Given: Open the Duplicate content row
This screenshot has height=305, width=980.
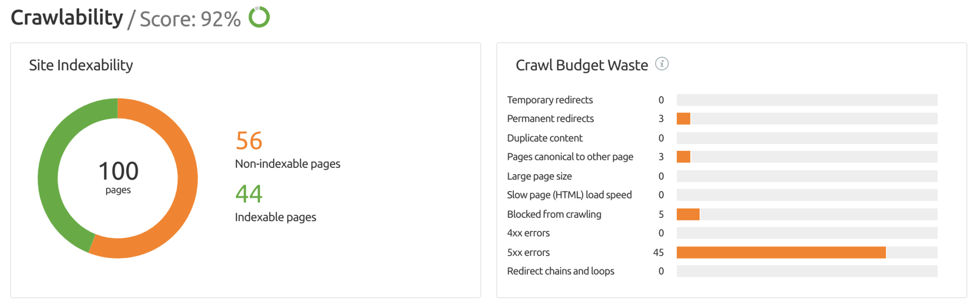Looking at the screenshot, I should pos(722,138).
